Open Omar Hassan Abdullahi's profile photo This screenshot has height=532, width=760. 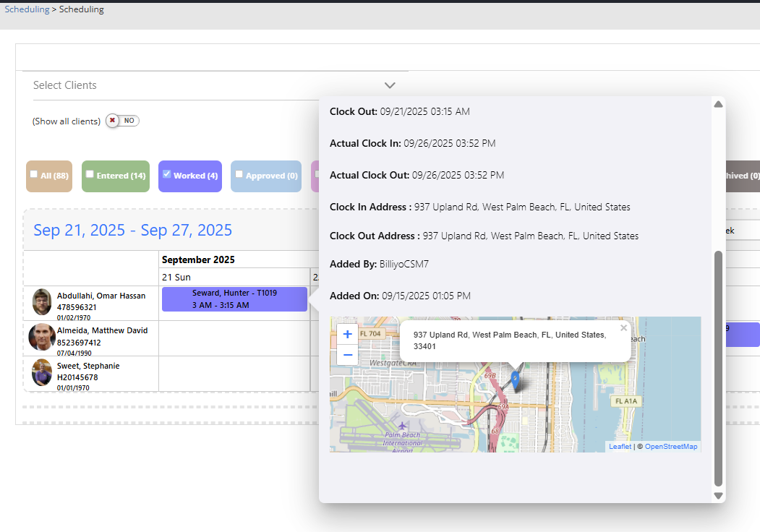click(x=42, y=301)
